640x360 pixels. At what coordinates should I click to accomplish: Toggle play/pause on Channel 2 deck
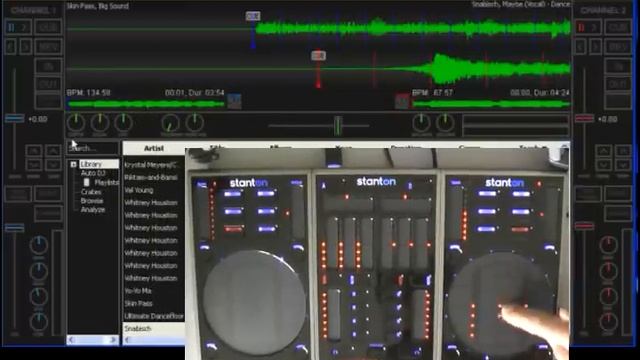588,27
